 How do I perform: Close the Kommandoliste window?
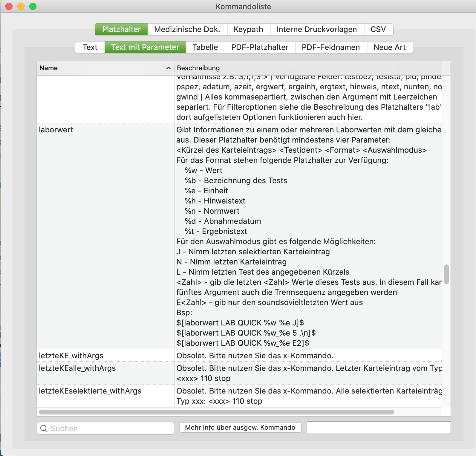click(9, 6)
